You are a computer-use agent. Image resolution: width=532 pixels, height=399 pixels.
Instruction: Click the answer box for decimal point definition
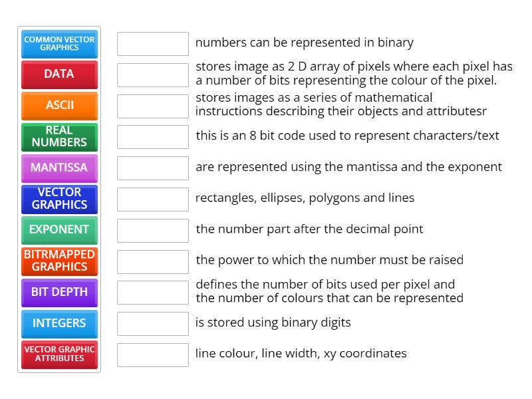tap(152, 229)
